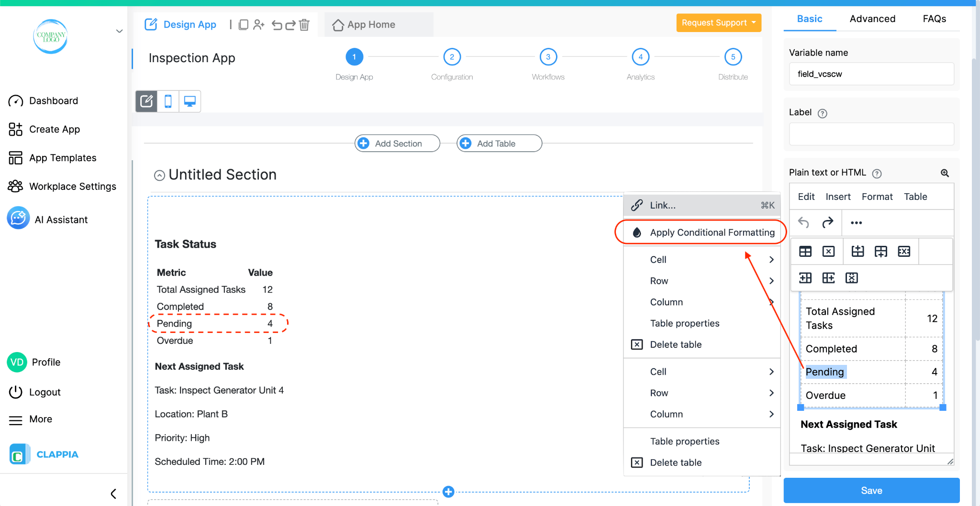Screen dimensions: 980x506
Task: Click the help icon next to Label
Action: (x=823, y=113)
